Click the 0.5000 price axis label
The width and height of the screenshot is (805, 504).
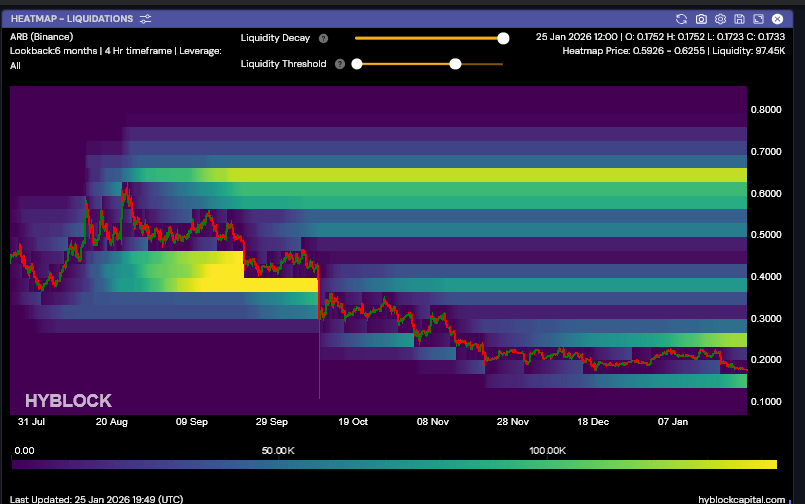point(766,235)
